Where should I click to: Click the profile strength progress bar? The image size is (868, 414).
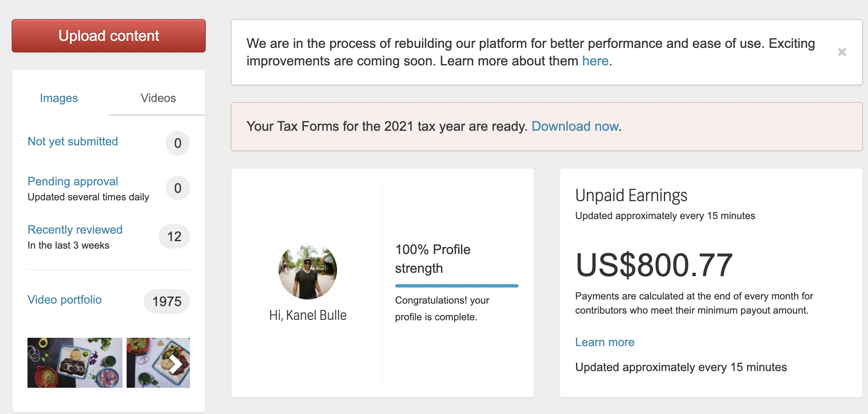click(x=457, y=286)
